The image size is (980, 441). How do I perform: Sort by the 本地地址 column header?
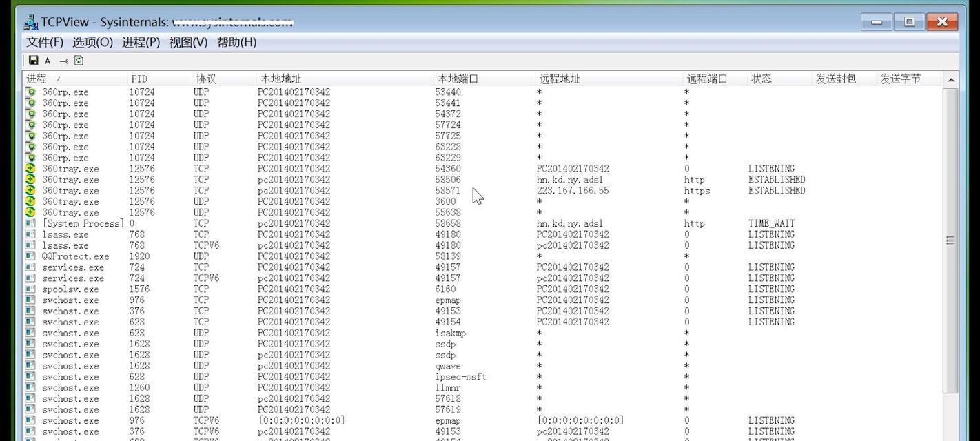(345, 79)
